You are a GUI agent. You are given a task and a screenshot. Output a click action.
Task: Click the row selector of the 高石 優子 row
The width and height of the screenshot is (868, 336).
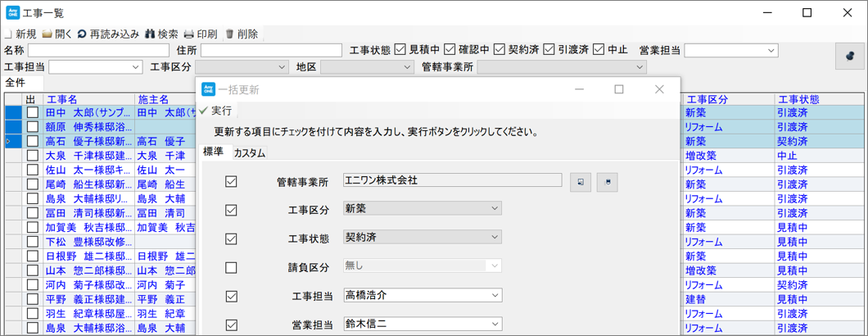click(x=13, y=142)
